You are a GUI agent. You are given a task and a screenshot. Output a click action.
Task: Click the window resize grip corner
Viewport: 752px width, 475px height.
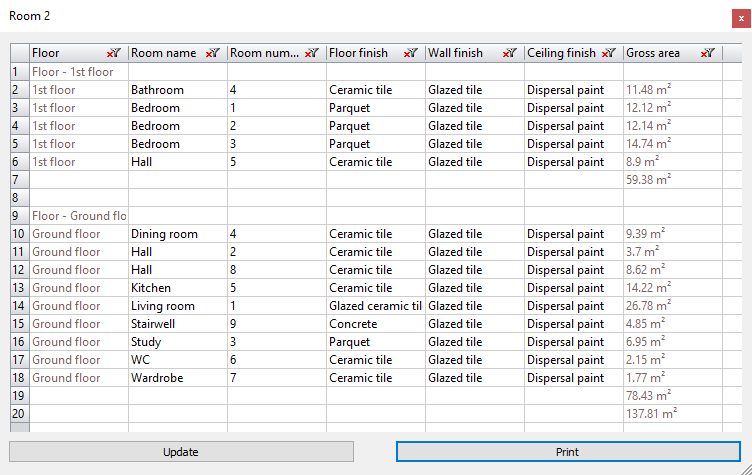[744, 468]
